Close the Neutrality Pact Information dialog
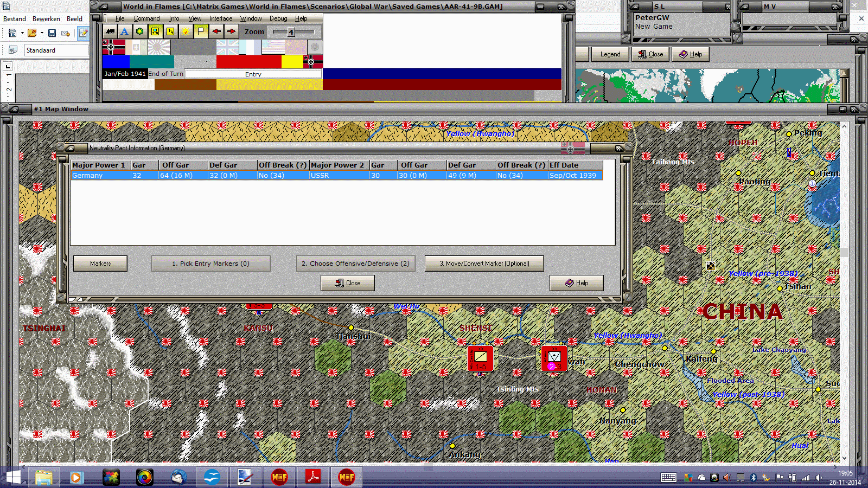Screen dimensions: 868x488 [348, 283]
